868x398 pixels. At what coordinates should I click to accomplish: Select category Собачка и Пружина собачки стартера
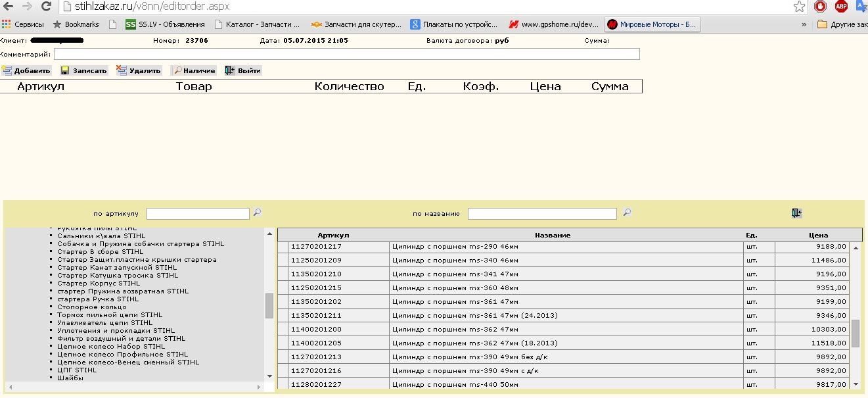point(141,243)
